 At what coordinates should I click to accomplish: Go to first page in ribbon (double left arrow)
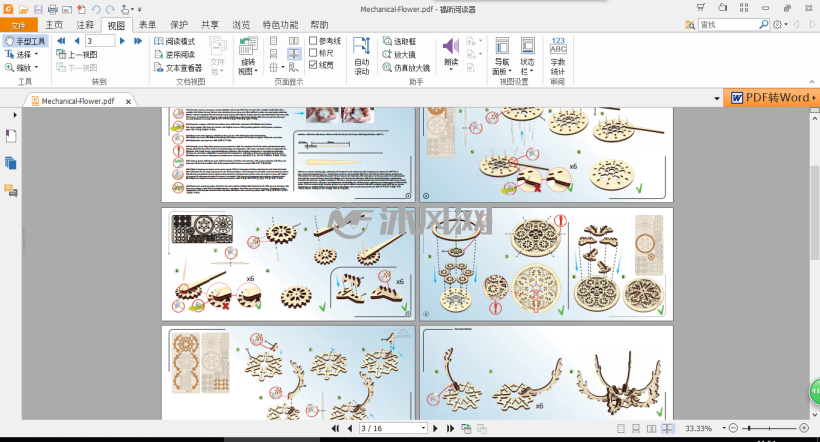[61, 41]
